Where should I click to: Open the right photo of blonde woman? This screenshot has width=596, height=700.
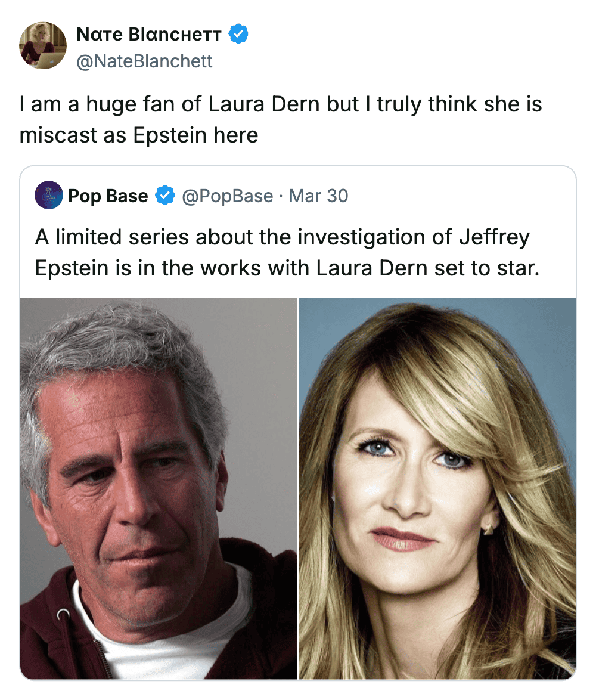click(437, 488)
